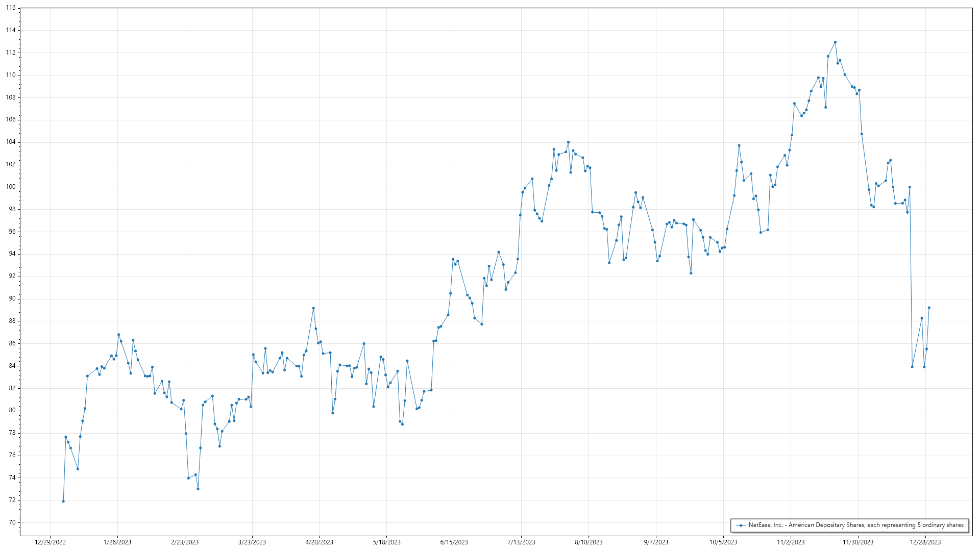
Task: Click the 8/10/2023 x-axis date label
Action: coord(589,542)
